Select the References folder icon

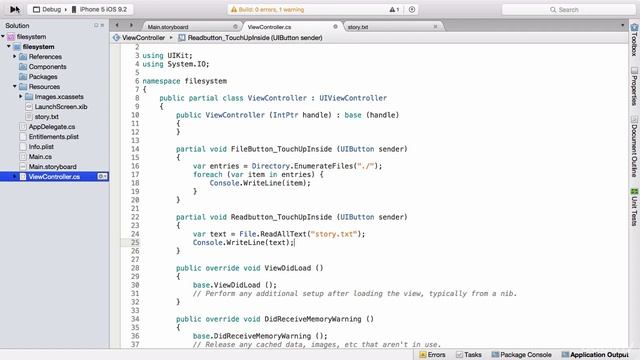(x=23, y=57)
